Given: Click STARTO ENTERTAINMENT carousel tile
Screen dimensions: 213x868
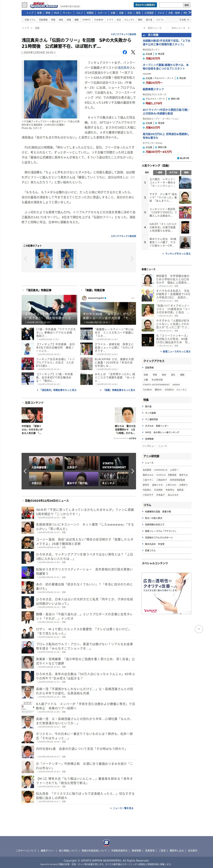Looking at the screenshot, I should (114, 463).
